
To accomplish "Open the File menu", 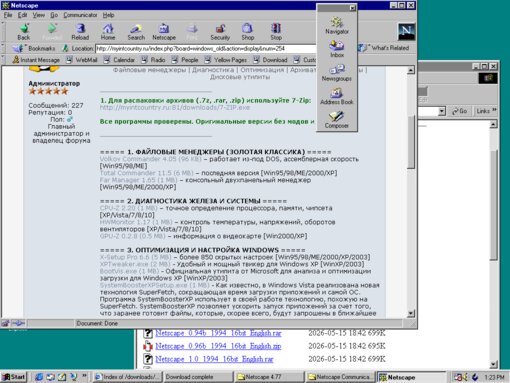I will click(x=8, y=15).
